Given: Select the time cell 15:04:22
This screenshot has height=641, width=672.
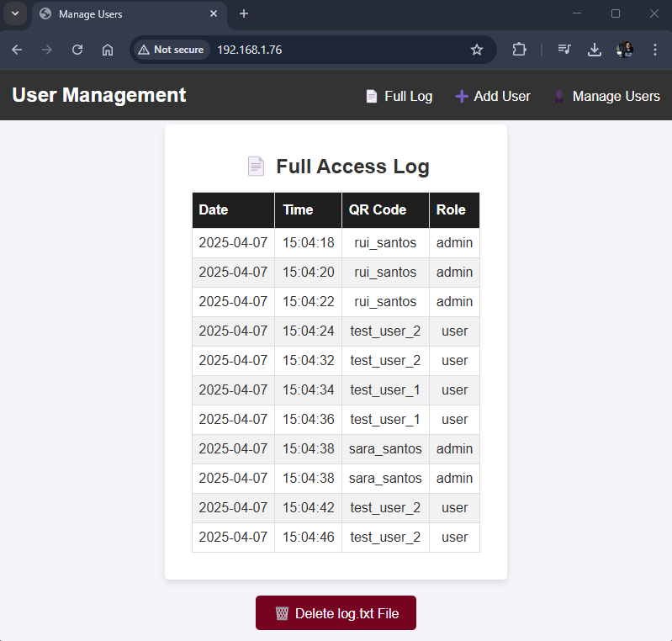Looking at the screenshot, I should (x=308, y=302).
